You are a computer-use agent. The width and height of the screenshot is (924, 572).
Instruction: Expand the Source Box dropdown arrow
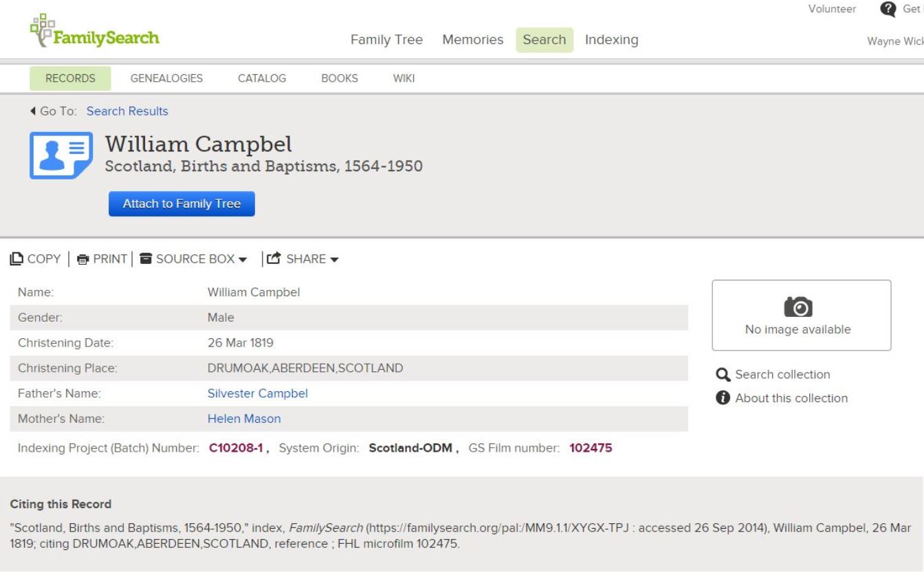point(242,260)
